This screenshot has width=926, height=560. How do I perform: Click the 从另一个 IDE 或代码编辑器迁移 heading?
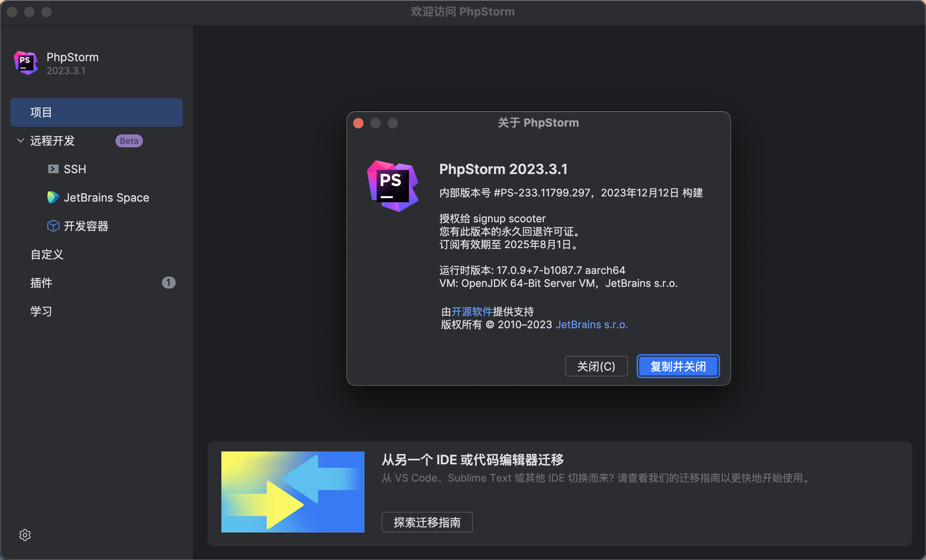(x=472, y=460)
